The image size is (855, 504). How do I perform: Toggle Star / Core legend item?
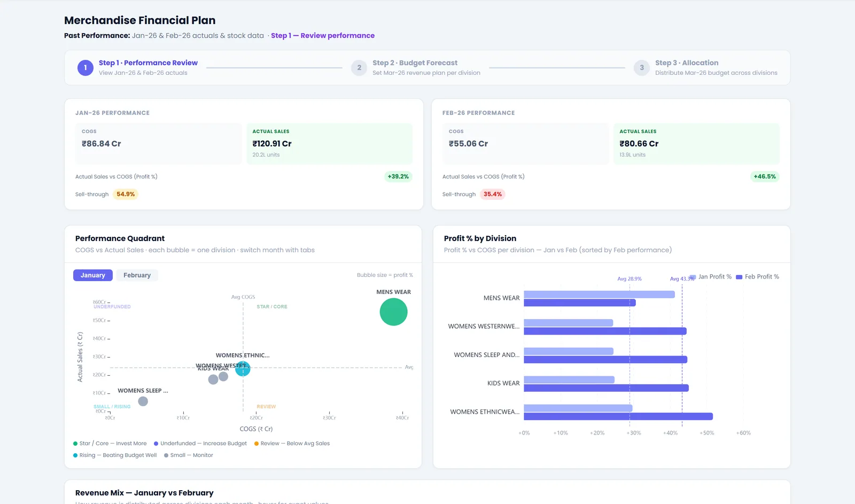click(x=110, y=444)
